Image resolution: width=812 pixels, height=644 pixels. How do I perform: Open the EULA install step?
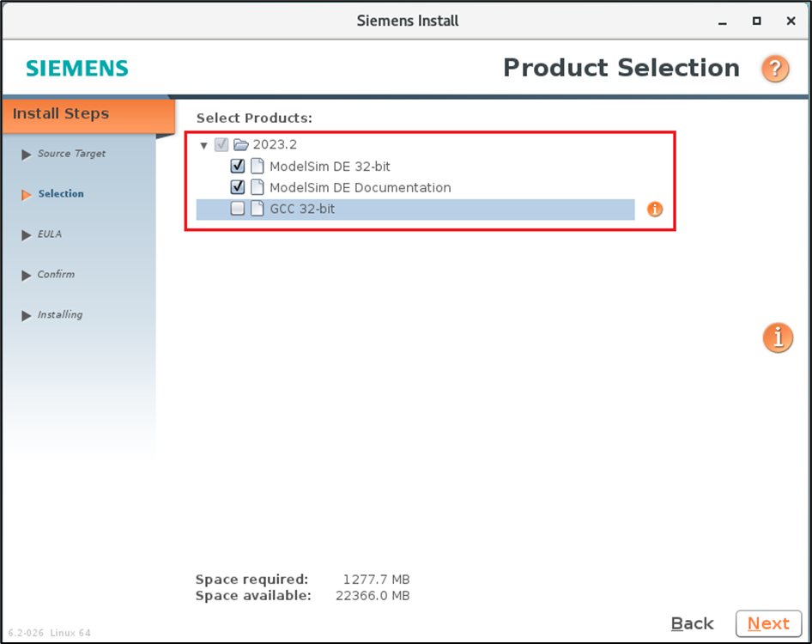[50, 234]
